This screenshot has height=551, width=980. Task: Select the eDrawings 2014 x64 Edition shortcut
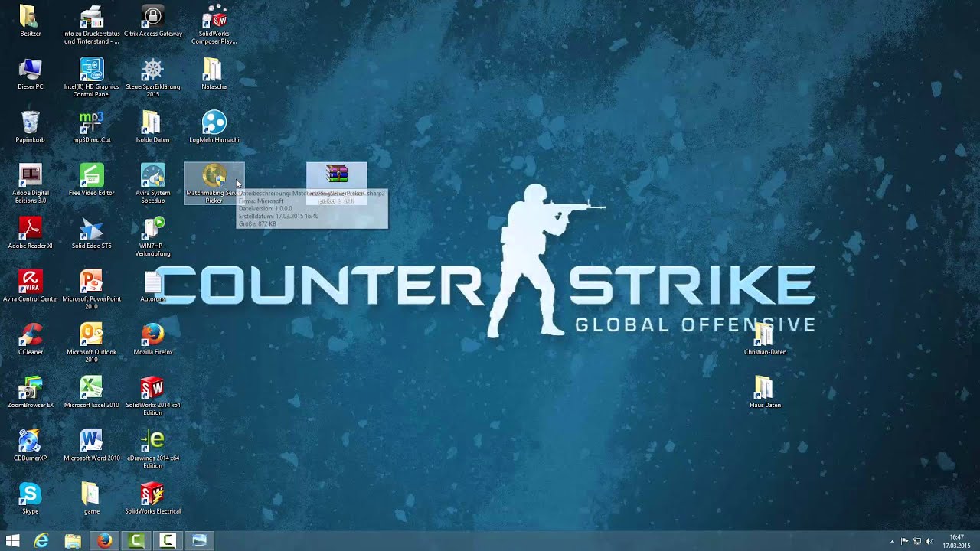coord(153,448)
